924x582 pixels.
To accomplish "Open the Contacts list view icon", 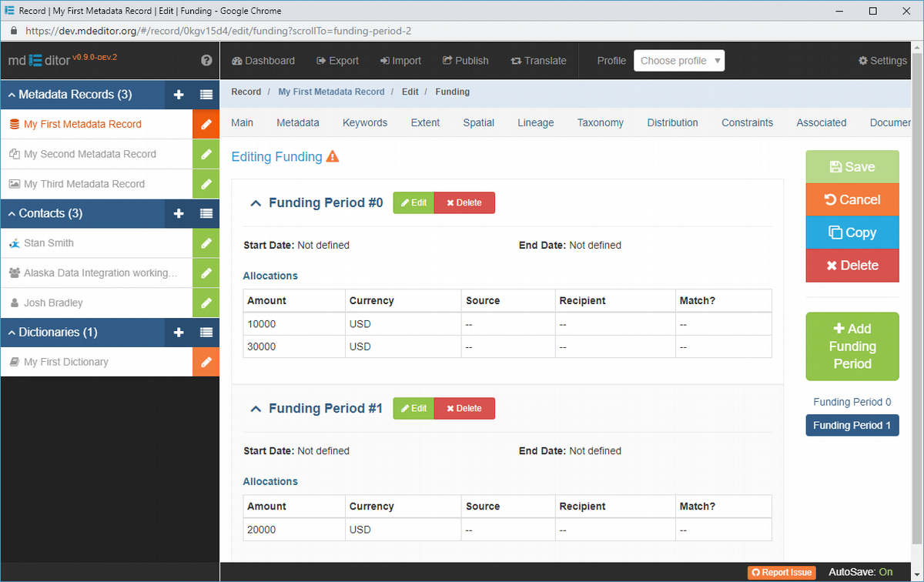I will click(x=206, y=213).
